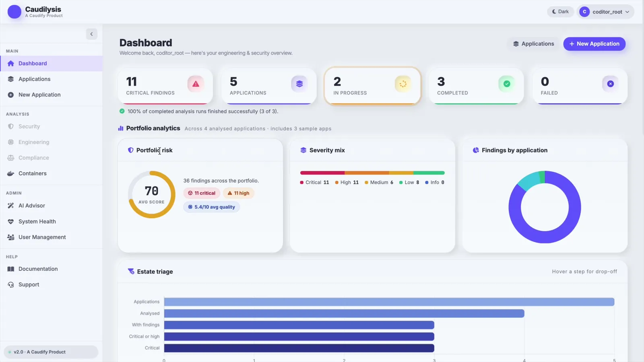The width and height of the screenshot is (644, 362).
Task: Click the Info legend item in Severity mix
Action: click(x=435, y=183)
